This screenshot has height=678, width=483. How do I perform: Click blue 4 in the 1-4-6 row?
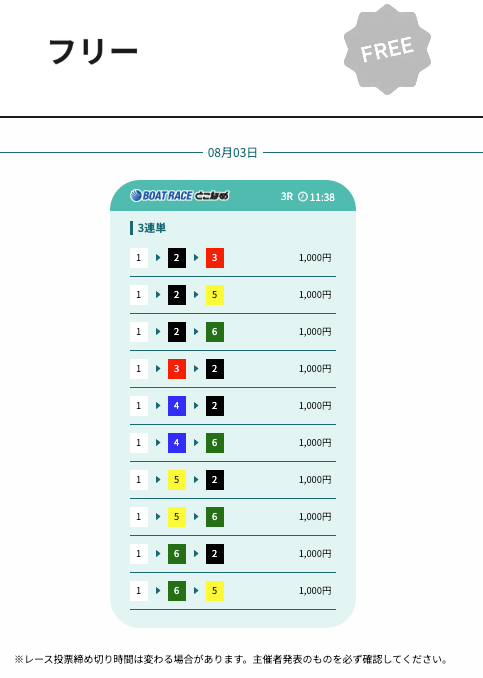click(177, 443)
